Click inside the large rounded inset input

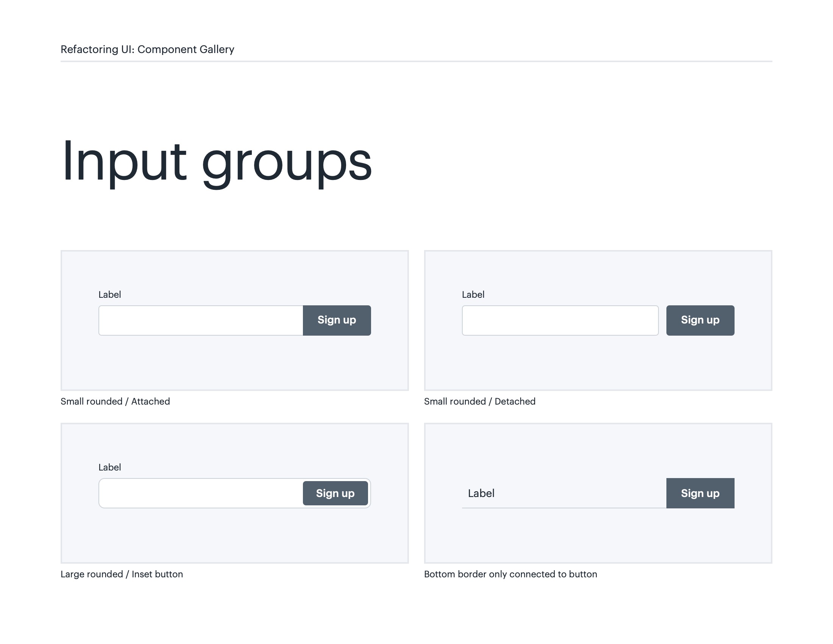[201, 493]
